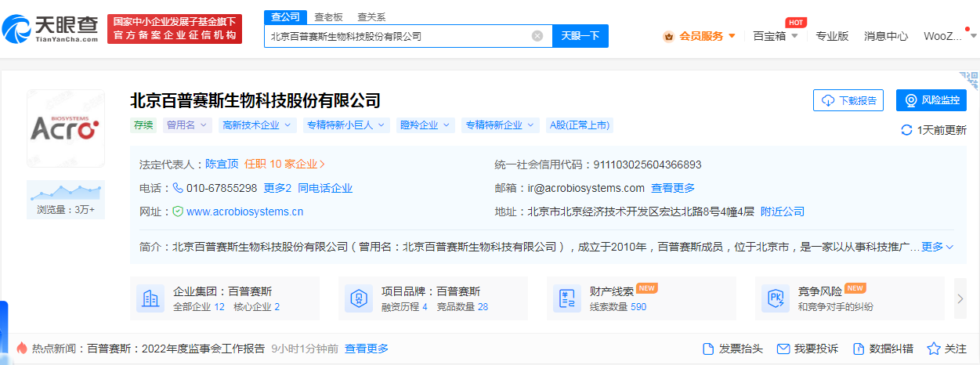
Task: Click 全部企业 12 count
Action: point(199,307)
